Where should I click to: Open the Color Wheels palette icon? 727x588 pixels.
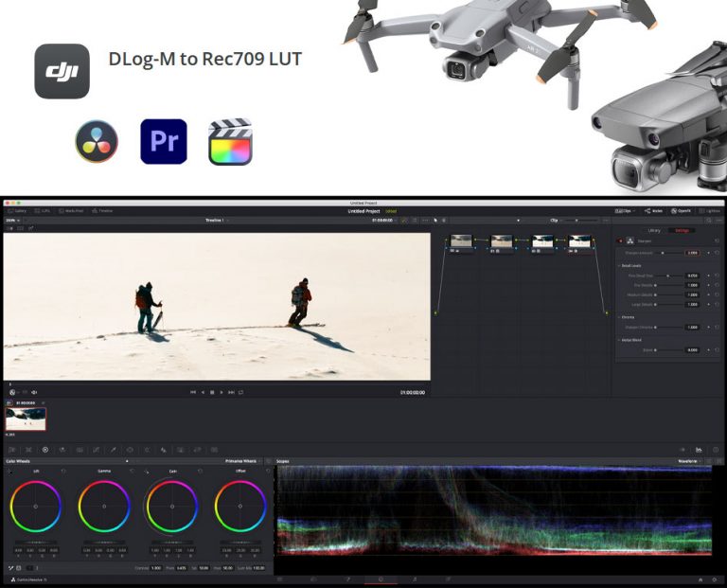[x=45, y=450]
